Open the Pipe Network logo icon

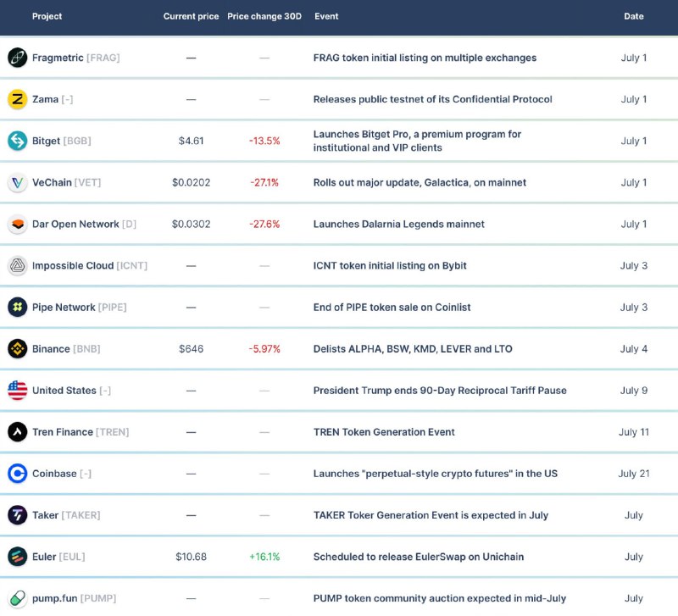point(17,307)
